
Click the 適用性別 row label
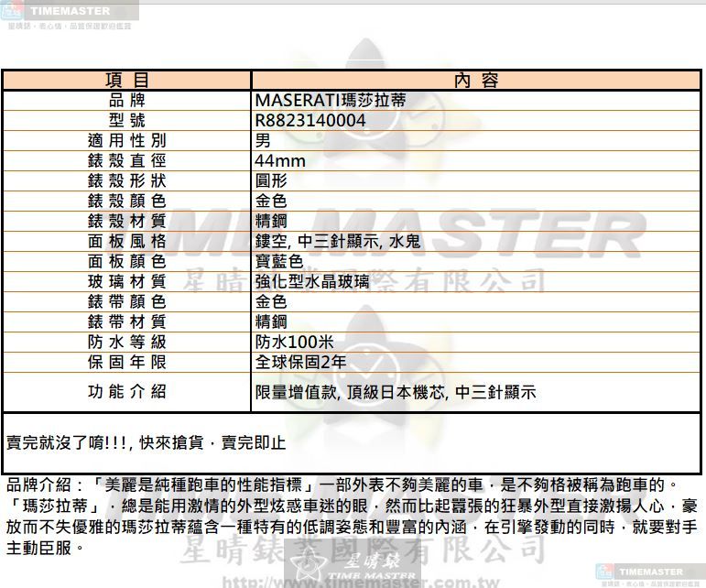127,141
